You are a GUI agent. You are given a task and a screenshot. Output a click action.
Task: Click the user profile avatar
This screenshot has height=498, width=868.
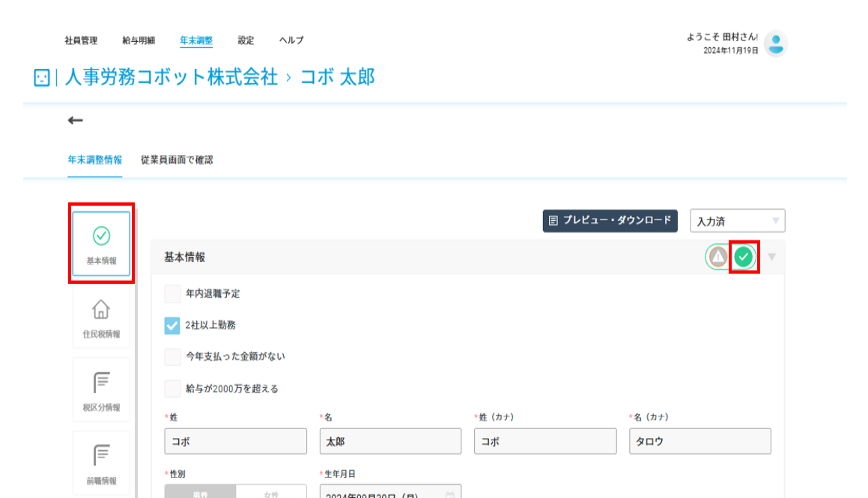click(776, 43)
